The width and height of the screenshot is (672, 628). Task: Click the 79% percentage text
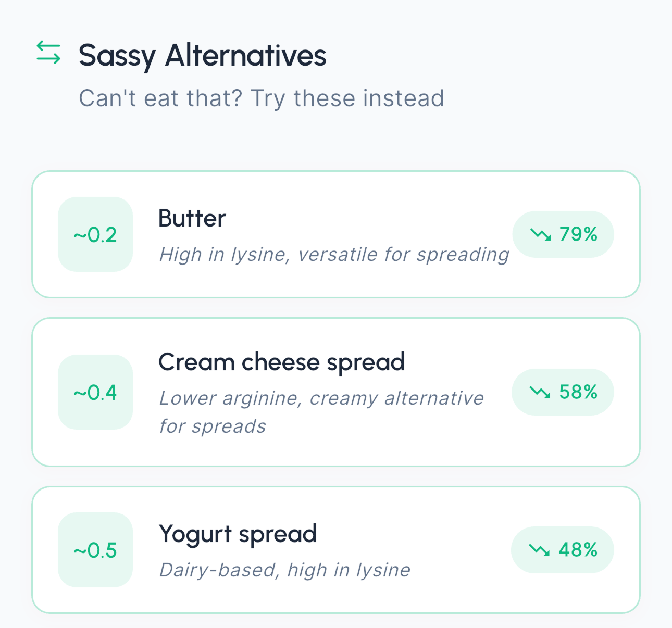pyautogui.click(x=578, y=234)
